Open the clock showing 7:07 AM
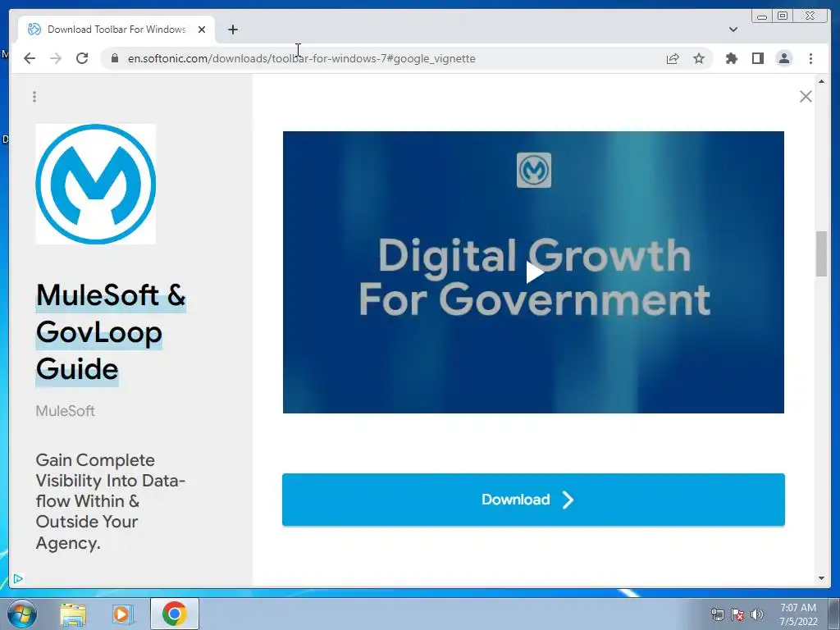 click(797, 614)
